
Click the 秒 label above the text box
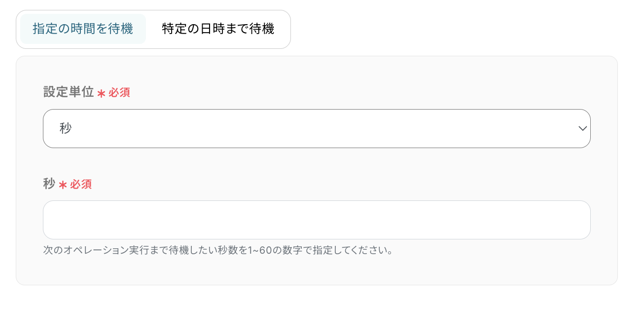tap(49, 184)
